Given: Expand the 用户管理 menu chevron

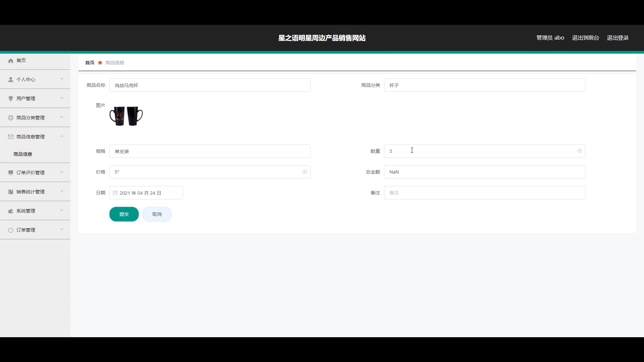Looking at the screenshot, I should (x=62, y=98).
